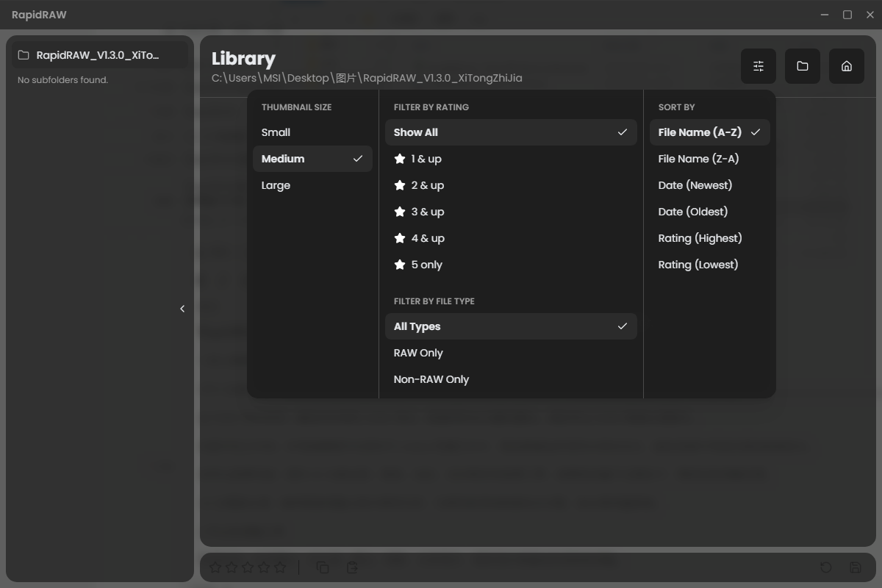Sort by Date (Newest)
This screenshot has width=882, height=588.
[695, 185]
